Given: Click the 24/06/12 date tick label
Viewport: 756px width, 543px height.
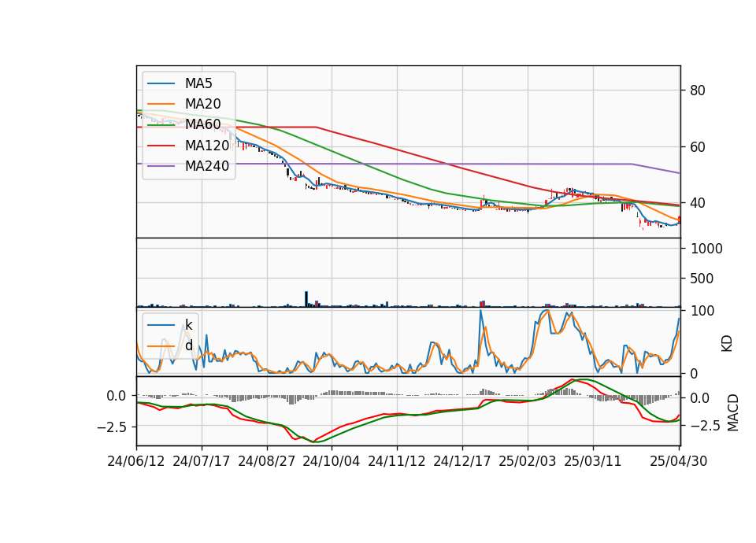Looking at the screenshot, I should tap(136, 462).
